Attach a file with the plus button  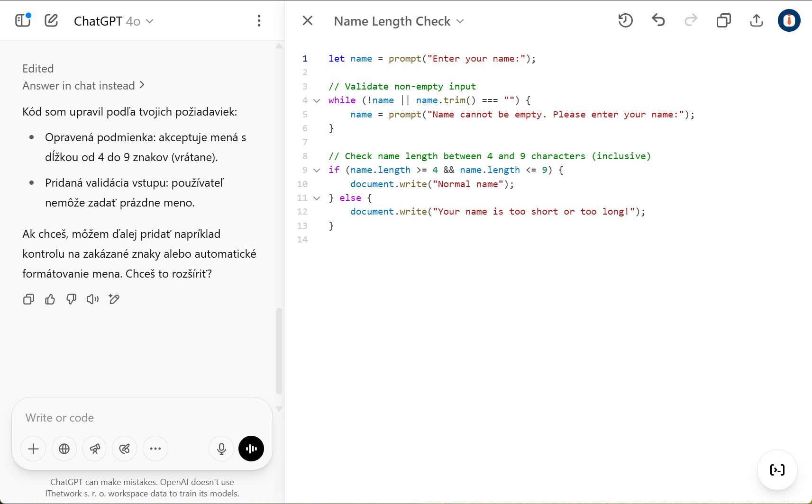tap(33, 449)
